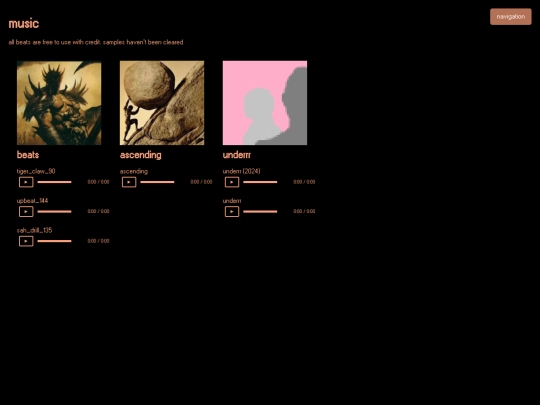This screenshot has width=540, height=405.
Task: Seek in the underrr (2024) progress bar
Action: 260,182
